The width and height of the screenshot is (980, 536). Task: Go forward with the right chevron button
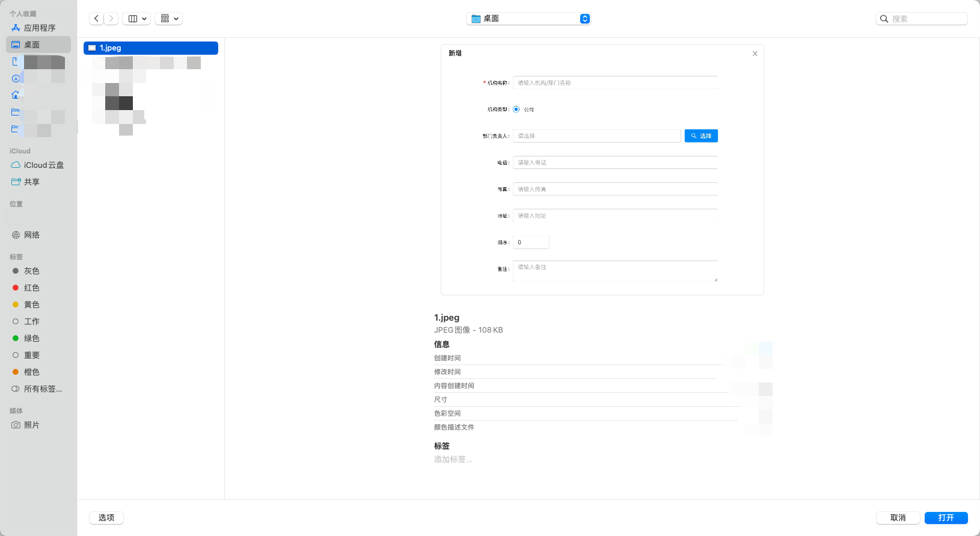(111, 19)
